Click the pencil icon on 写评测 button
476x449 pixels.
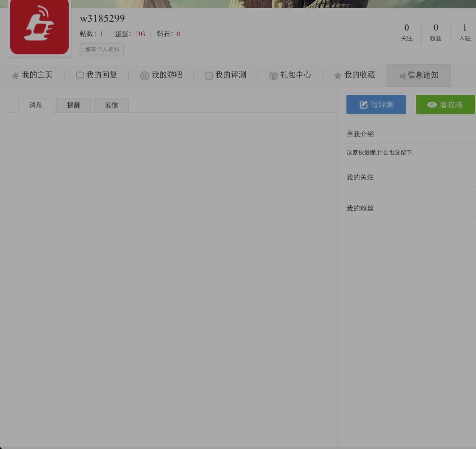(364, 105)
